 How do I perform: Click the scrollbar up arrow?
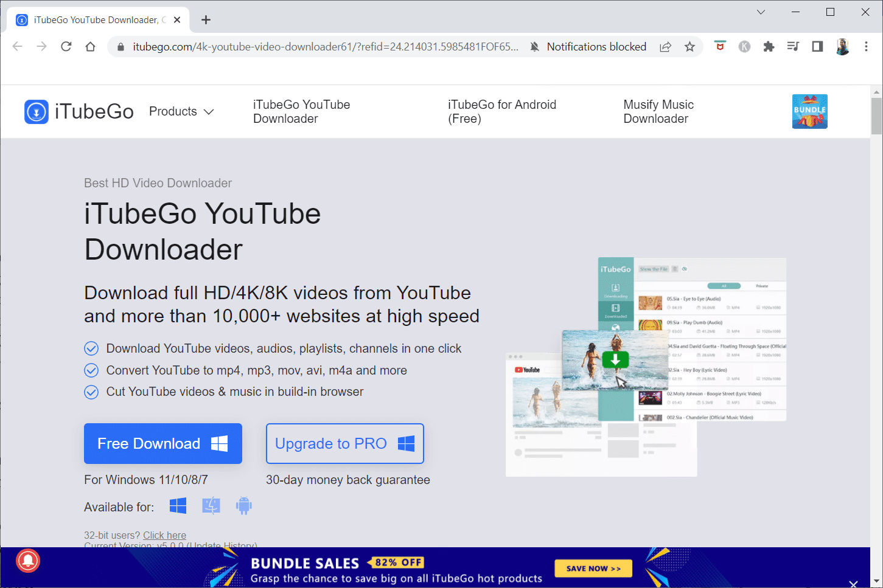[876, 92]
